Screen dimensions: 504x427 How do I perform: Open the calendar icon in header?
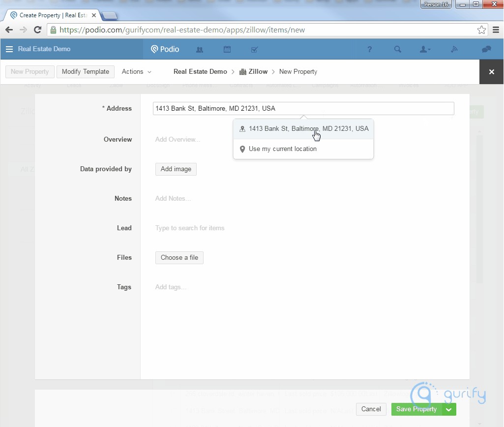[x=227, y=49]
